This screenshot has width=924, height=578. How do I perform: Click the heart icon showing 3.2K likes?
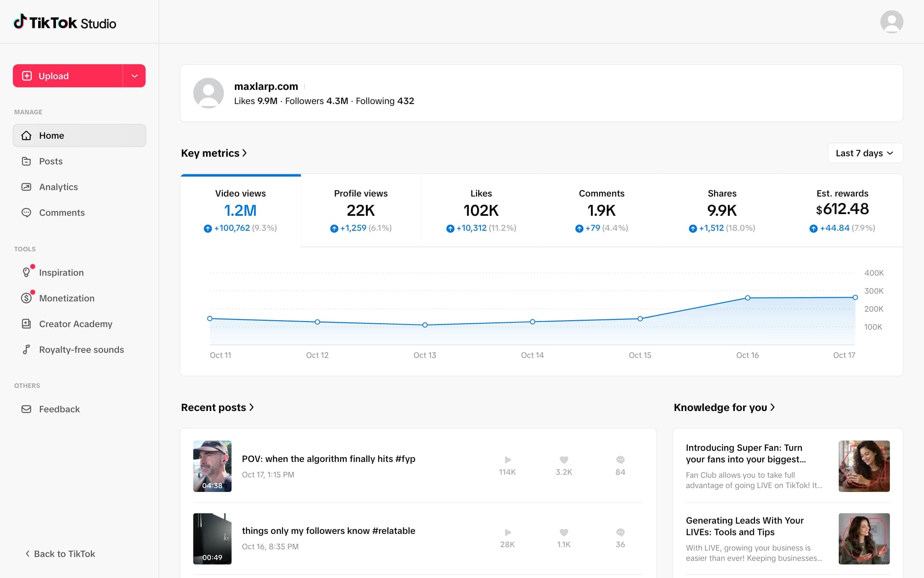pos(564,460)
